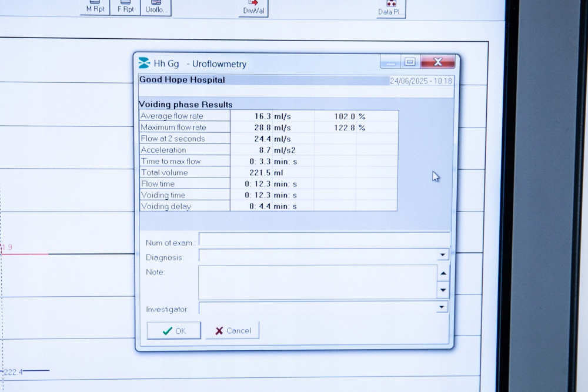Expand the Investigator dropdown

(442, 307)
